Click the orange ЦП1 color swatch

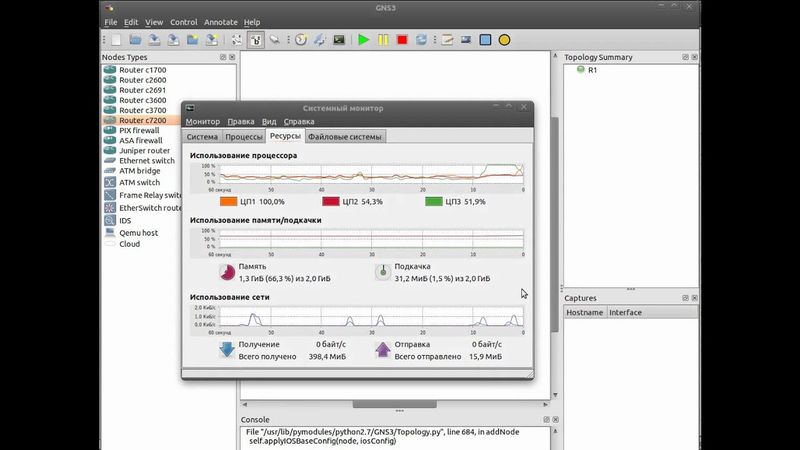tap(228, 202)
